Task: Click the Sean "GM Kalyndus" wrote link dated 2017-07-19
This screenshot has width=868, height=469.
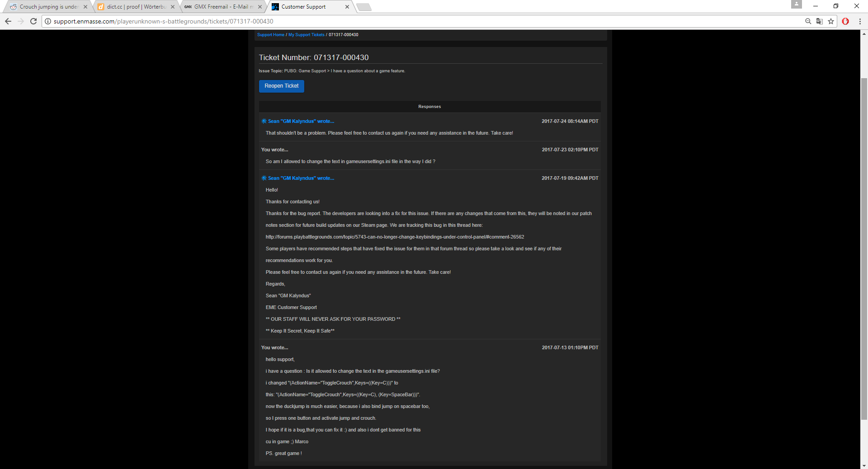Action: (301, 178)
